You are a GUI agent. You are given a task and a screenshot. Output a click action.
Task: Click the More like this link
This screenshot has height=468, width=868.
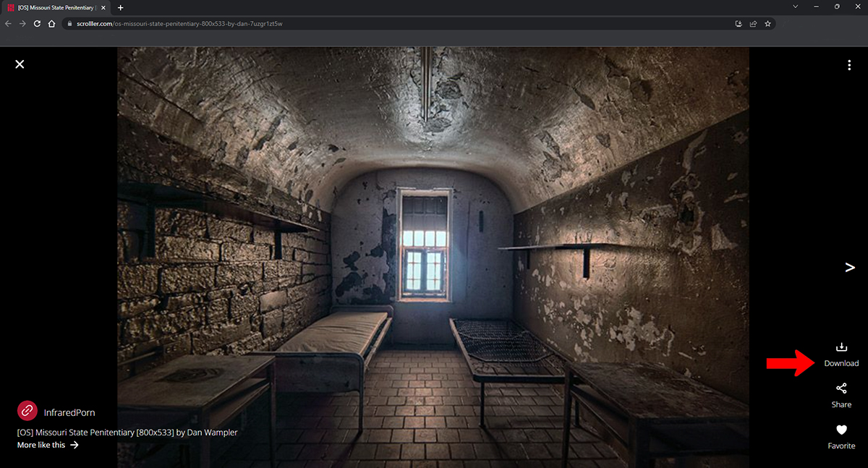click(x=41, y=445)
